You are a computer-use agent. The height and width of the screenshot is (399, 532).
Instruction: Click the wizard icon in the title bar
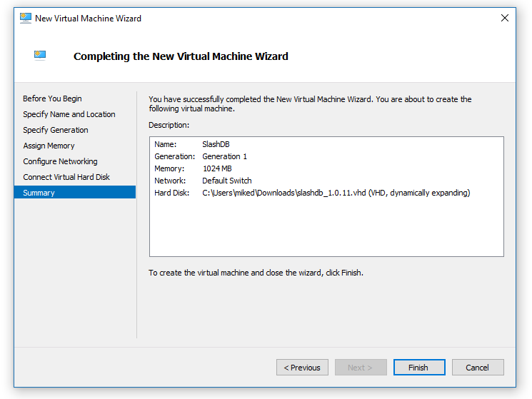26,18
